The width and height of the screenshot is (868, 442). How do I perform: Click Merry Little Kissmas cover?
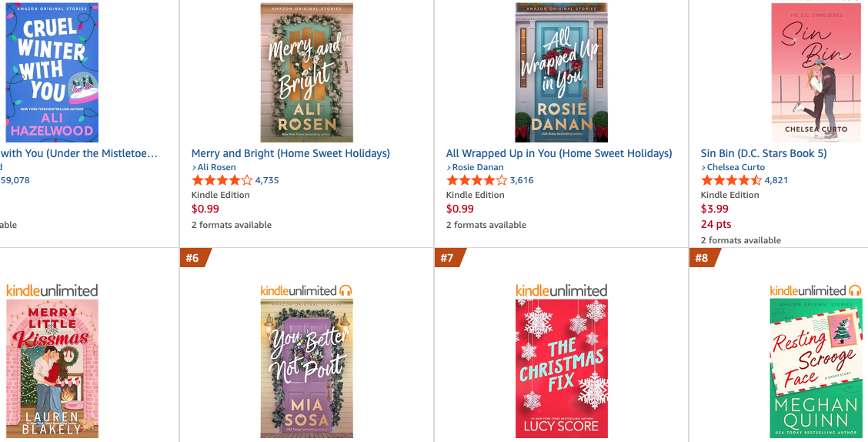(52, 369)
